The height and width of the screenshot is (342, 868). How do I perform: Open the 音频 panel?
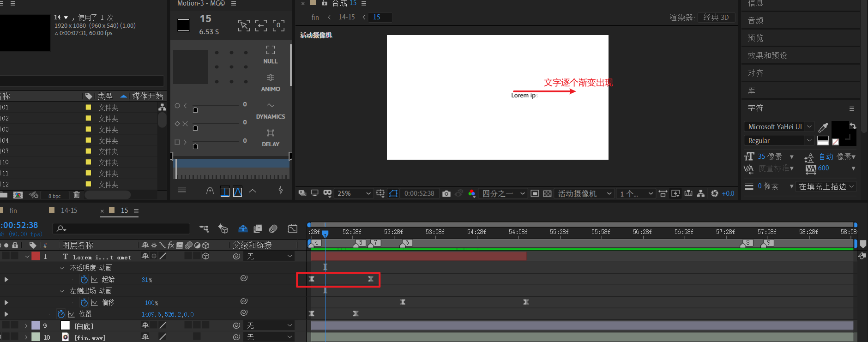[x=755, y=20]
